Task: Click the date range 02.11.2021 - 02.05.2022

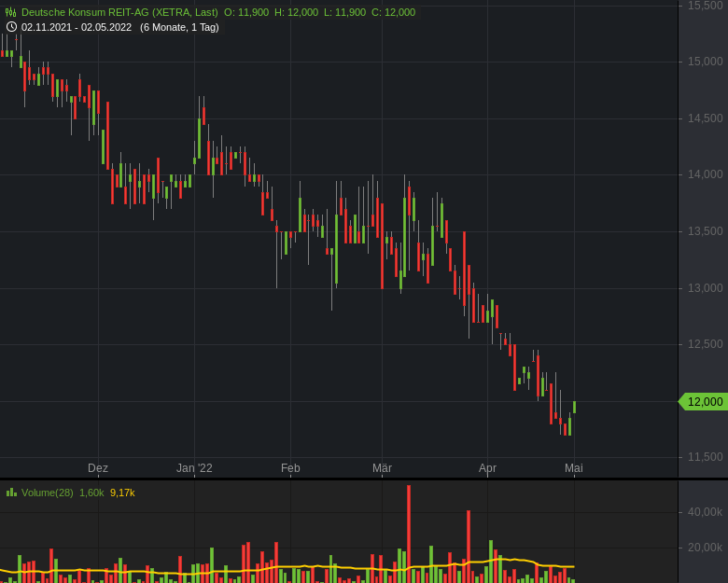Action: click(77, 27)
